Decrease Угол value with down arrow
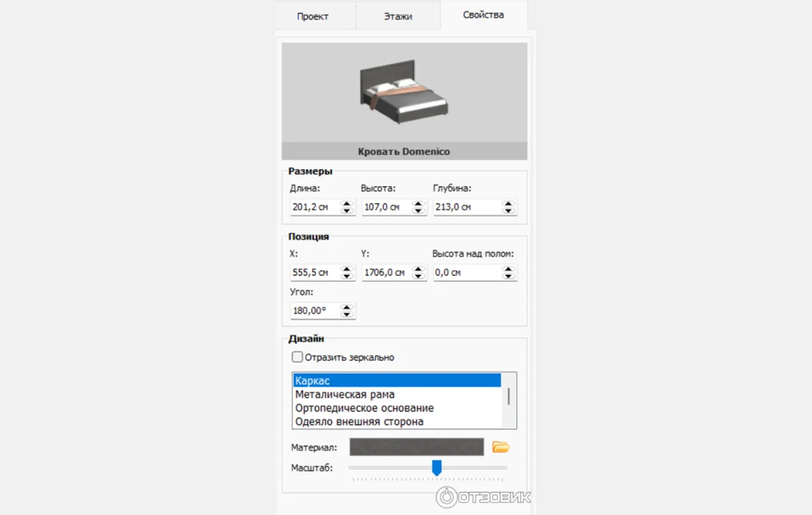The image size is (812, 515). pos(347,315)
